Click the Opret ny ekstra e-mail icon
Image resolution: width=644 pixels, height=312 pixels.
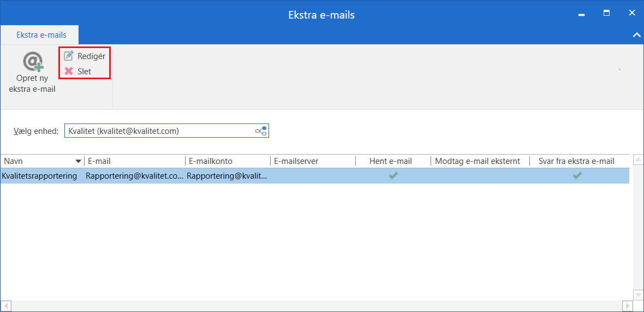(x=32, y=62)
